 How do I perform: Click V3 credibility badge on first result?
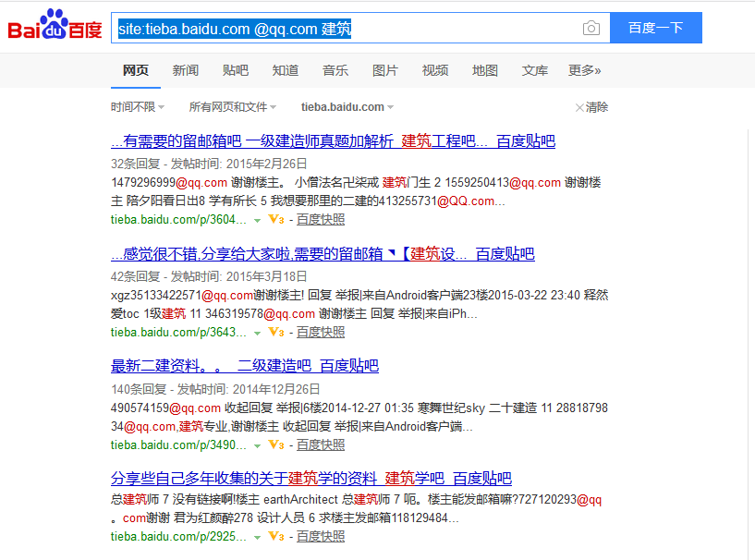point(275,220)
